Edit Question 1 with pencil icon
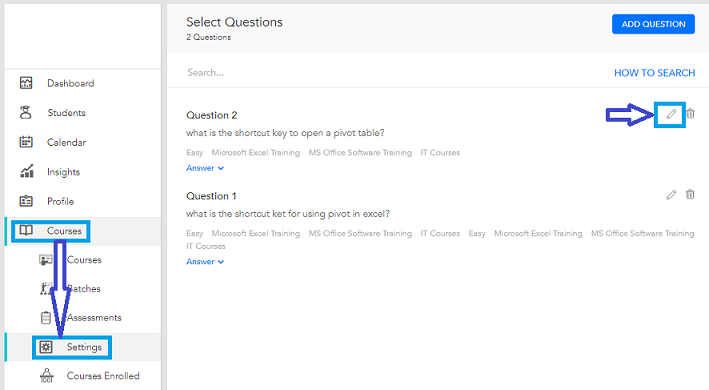Viewport: 709px width, 390px height. tap(671, 195)
